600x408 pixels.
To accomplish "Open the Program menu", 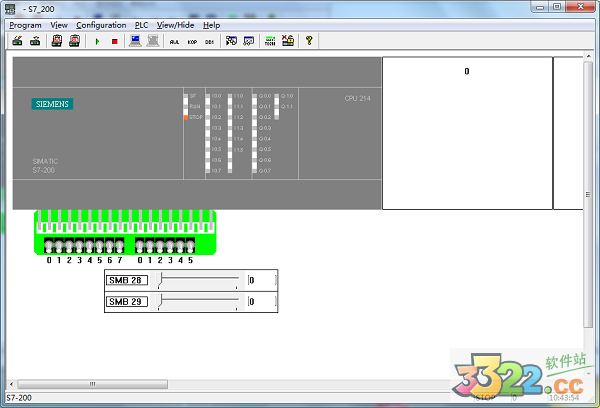I will point(25,24).
